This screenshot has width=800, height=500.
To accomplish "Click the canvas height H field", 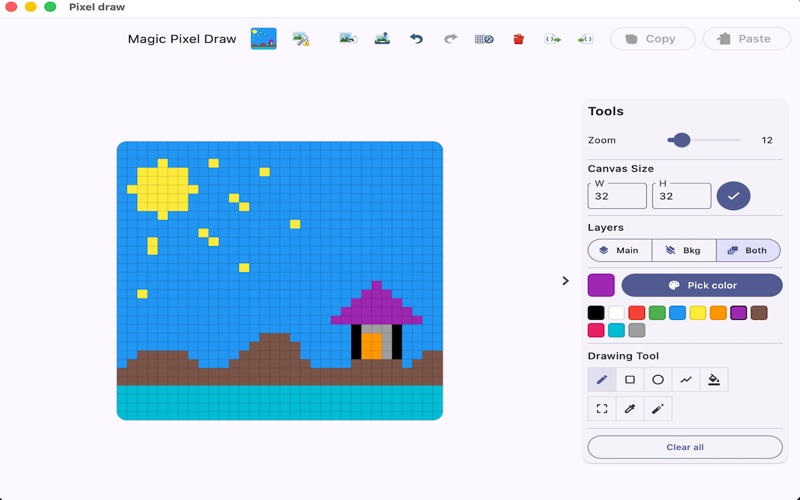I will tap(681, 196).
